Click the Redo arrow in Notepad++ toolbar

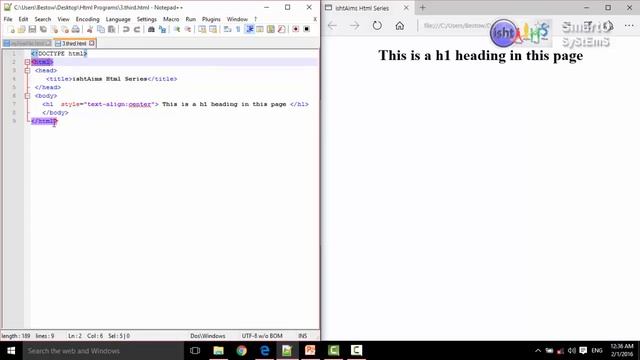coord(137,29)
